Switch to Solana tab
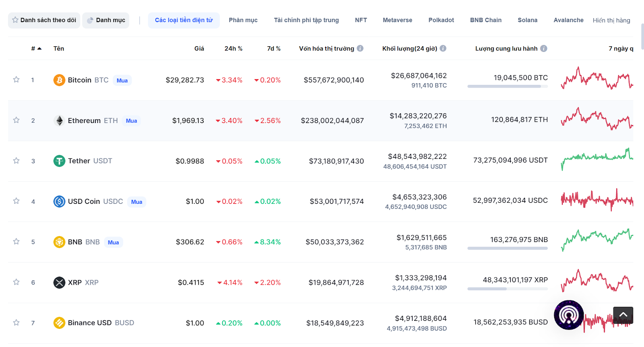 click(x=527, y=20)
